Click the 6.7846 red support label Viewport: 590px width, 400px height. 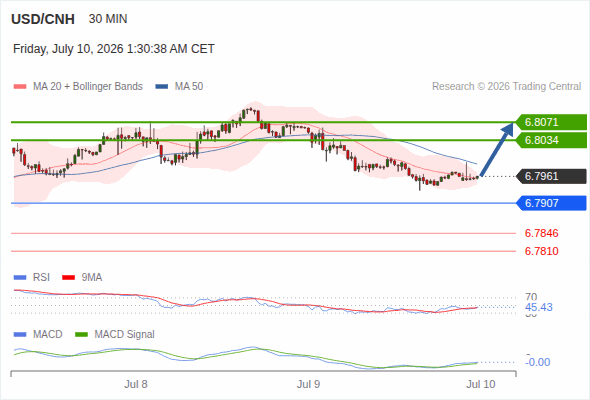click(541, 233)
